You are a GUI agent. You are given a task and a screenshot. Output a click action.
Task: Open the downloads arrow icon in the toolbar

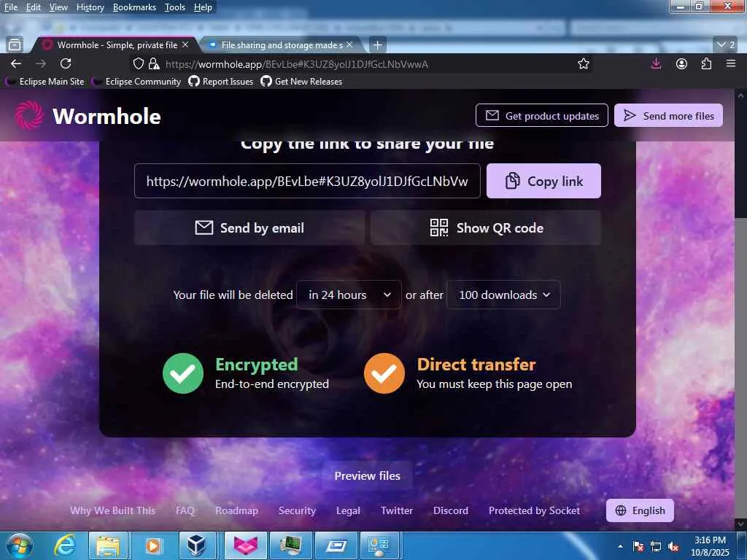(656, 64)
